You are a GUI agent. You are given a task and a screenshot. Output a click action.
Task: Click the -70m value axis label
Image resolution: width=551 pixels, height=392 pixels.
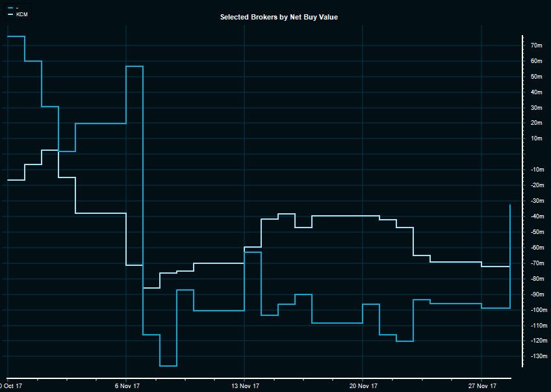536,263
